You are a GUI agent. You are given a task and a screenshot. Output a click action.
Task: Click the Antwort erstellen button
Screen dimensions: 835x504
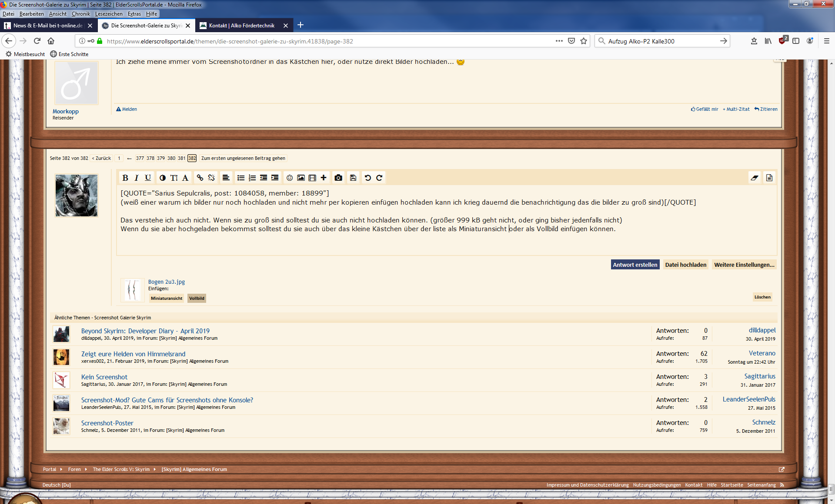635,265
